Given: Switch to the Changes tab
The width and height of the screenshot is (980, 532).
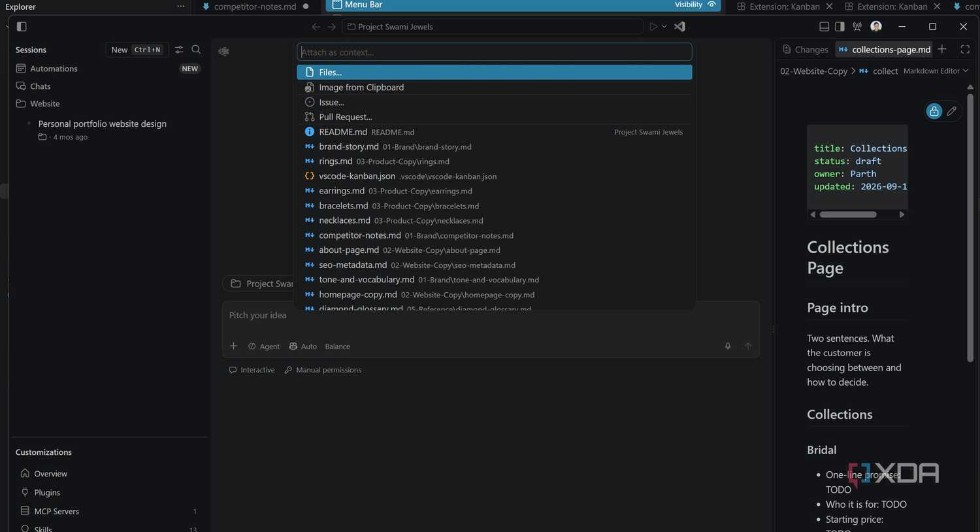Looking at the screenshot, I should point(806,50).
